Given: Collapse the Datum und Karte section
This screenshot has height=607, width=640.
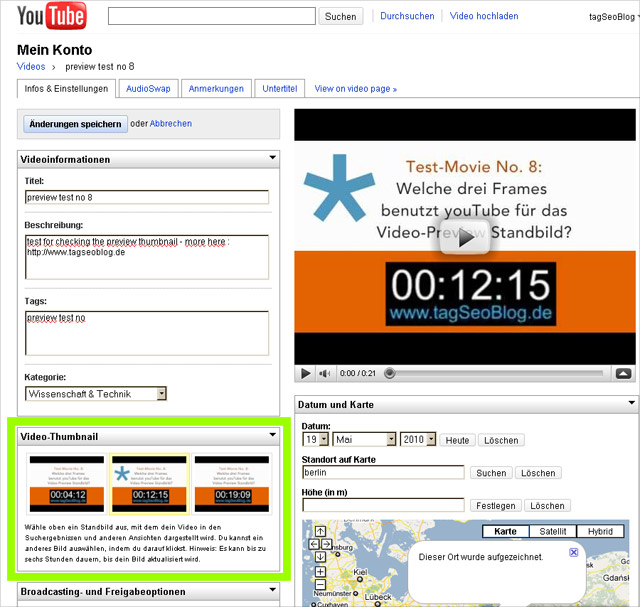Looking at the screenshot, I should 632,403.
